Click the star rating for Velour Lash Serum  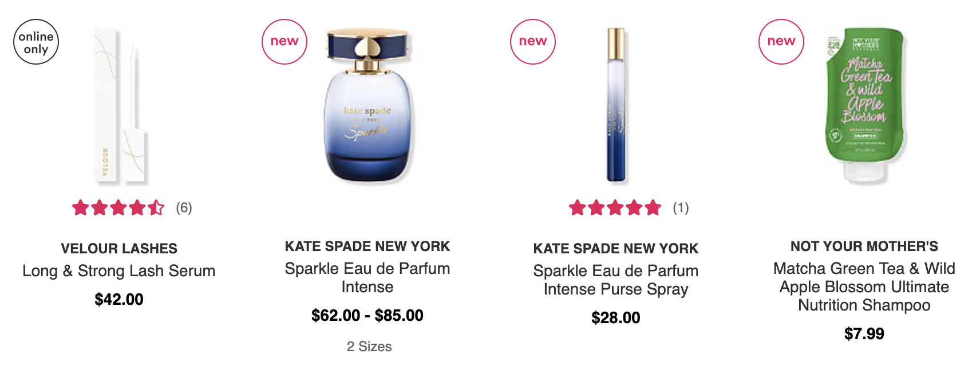point(118,208)
